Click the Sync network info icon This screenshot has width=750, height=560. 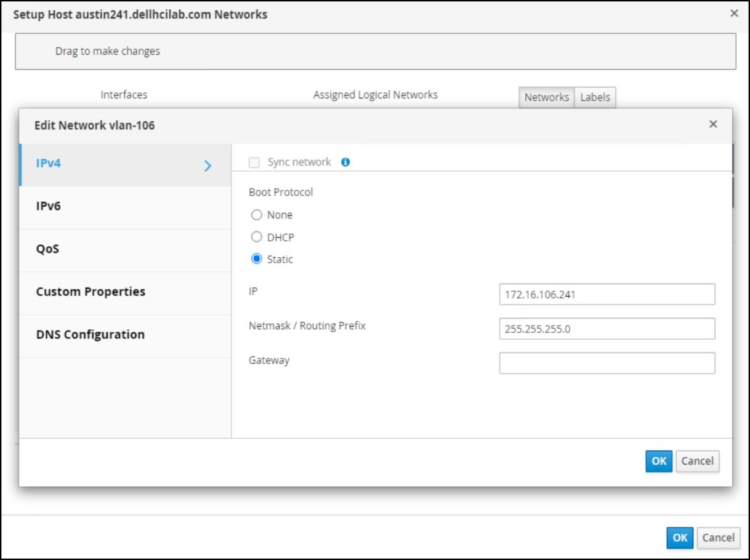pos(345,161)
